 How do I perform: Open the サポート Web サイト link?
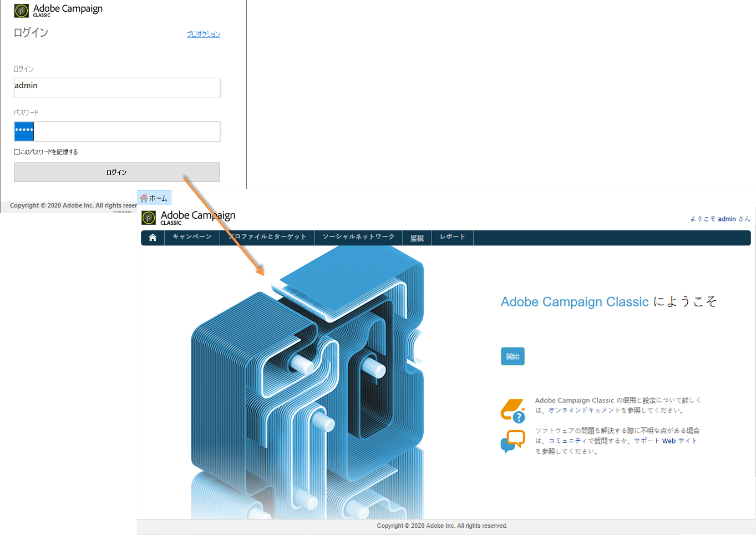[666, 441]
